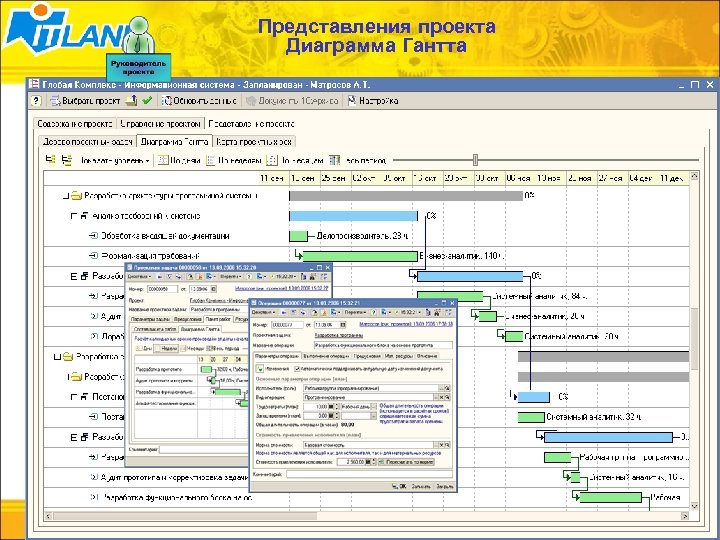Toggle the По месяцам scale button
The height and width of the screenshot is (540, 720).
point(295,160)
